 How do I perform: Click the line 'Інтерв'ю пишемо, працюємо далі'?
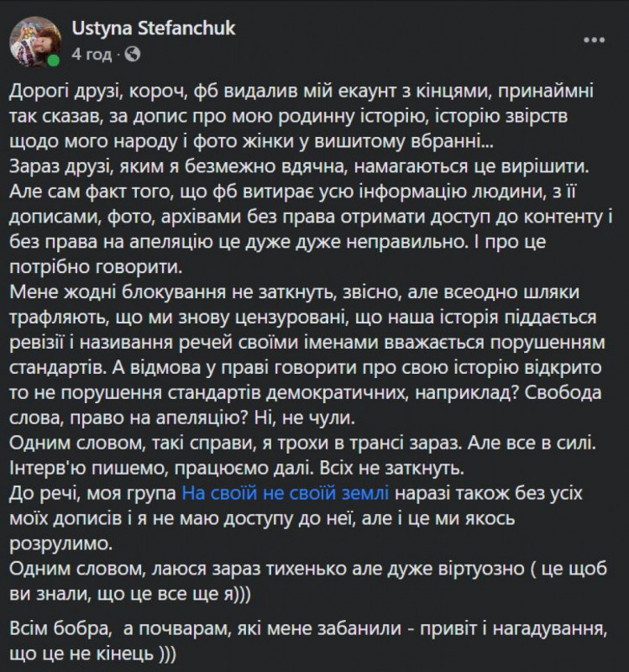tap(237, 468)
